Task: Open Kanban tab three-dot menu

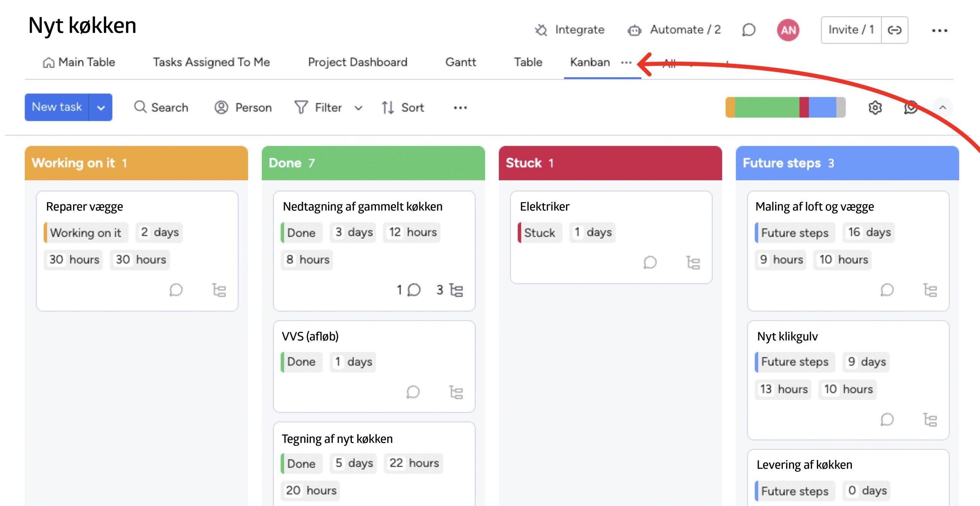Action: 626,62
